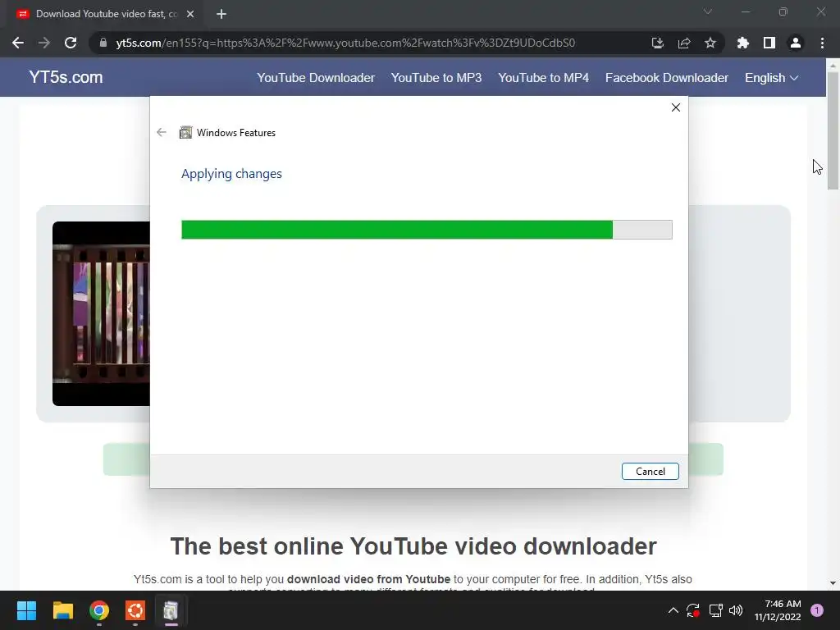Click the Ubuntu taskbar icon

135,610
